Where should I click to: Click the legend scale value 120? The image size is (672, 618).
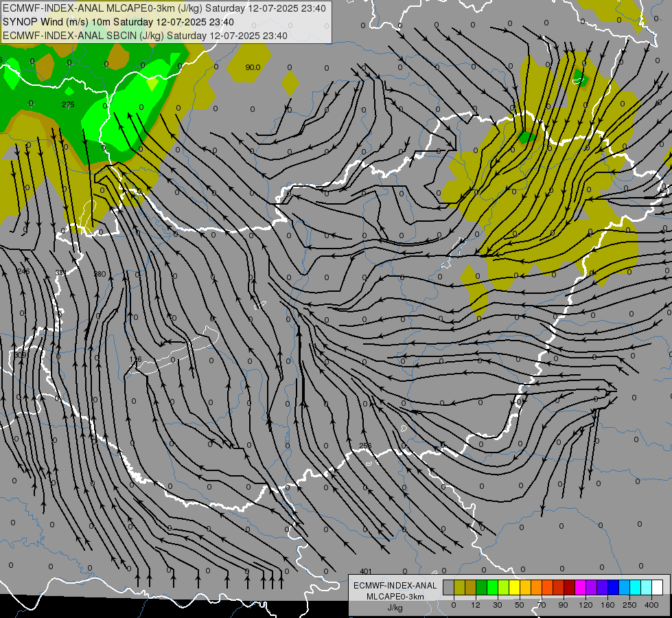tap(586, 605)
